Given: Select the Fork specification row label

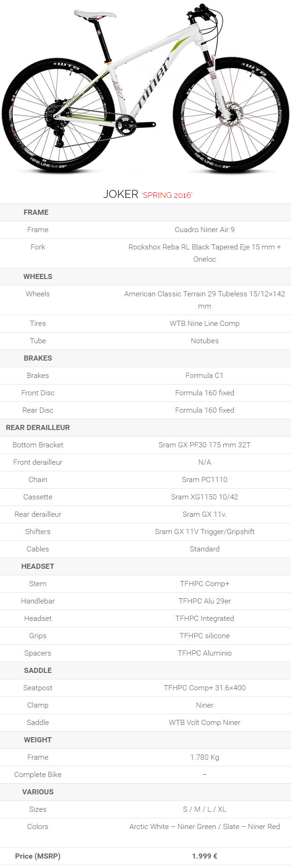Looking at the screenshot, I should (38, 247).
